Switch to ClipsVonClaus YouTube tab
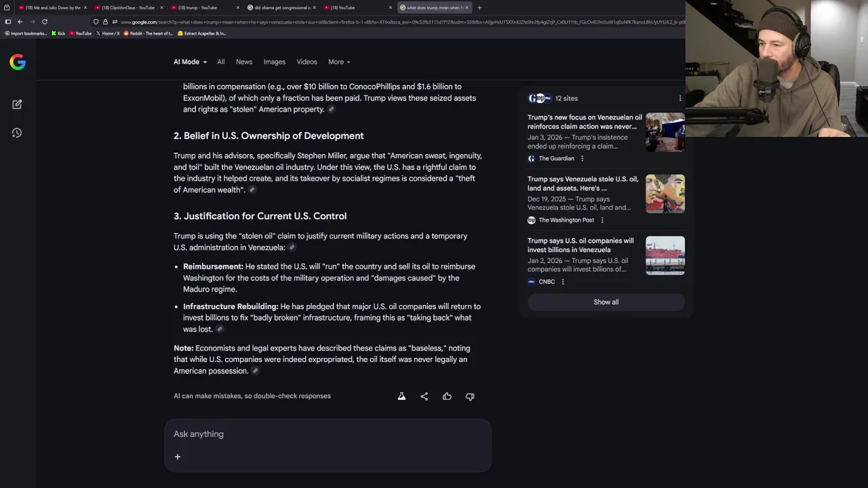This screenshot has height=488, width=868. point(128,7)
